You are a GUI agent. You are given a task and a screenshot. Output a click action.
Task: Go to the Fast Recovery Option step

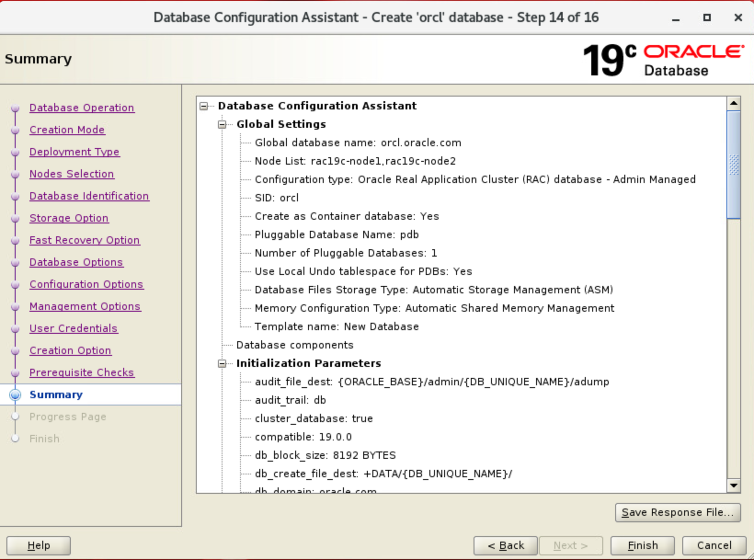click(85, 240)
